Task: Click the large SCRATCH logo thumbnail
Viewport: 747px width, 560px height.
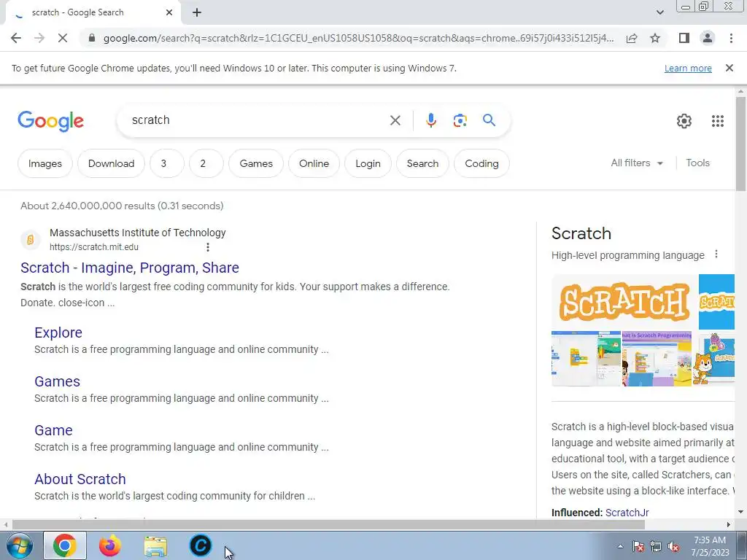Action: (x=624, y=302)
